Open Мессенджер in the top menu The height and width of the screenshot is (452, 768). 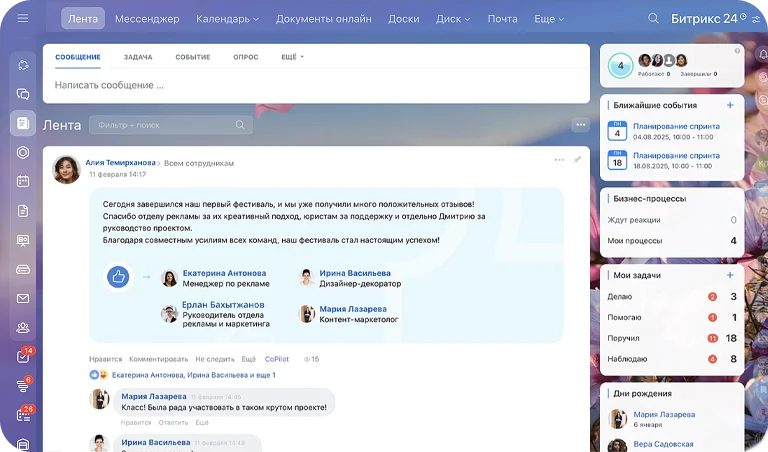tap(147, 19)
